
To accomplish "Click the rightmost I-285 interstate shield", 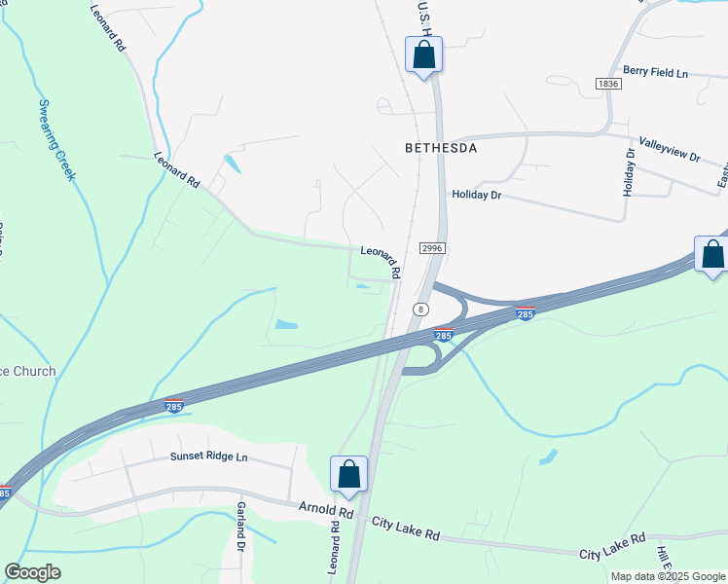I will [526, 313].
